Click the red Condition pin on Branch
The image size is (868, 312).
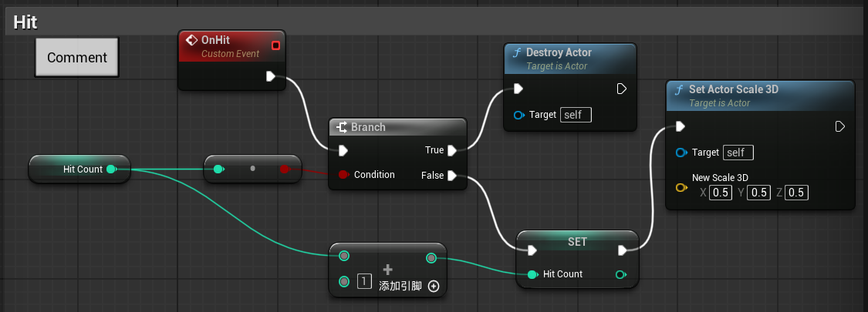343,175
